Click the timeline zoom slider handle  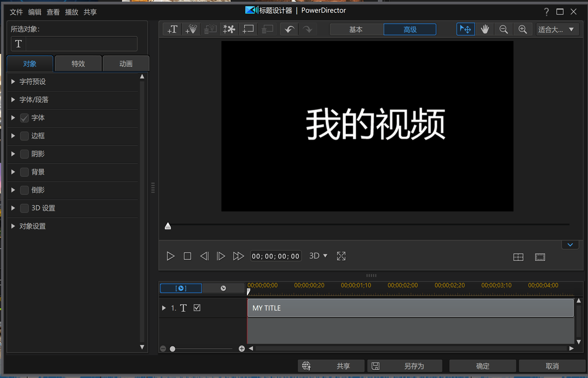click(173, 349)
